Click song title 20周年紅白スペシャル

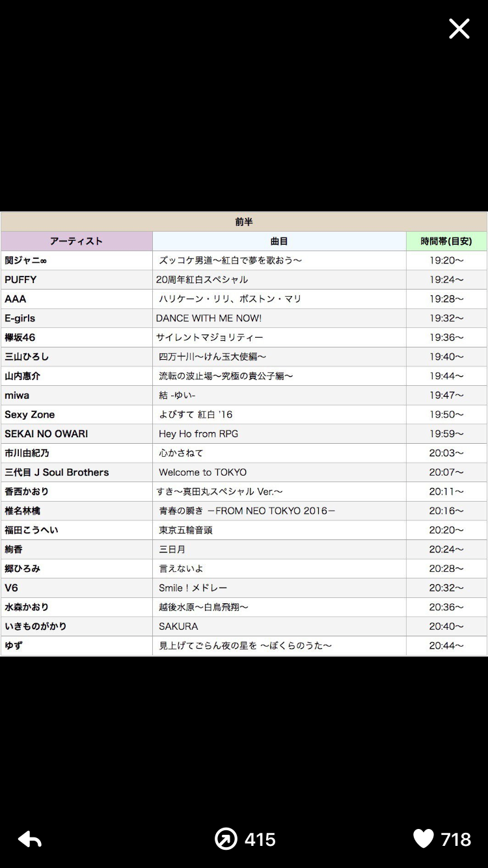(x=202, y=280)
